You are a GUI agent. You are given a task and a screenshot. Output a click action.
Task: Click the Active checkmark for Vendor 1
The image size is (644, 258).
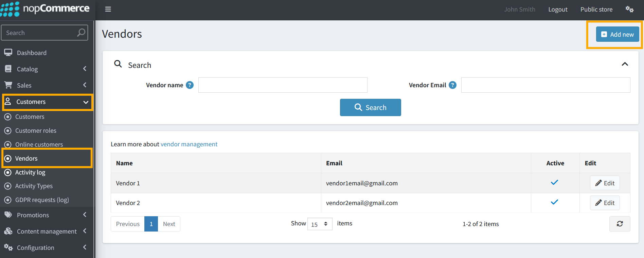[x=554, y=183]
